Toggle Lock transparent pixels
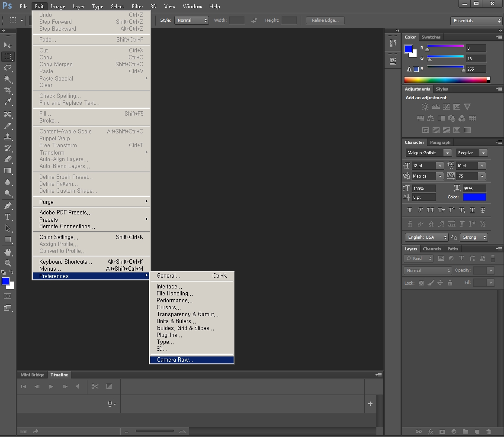Viewport: 504px width, 437px height. coord(421,283)
